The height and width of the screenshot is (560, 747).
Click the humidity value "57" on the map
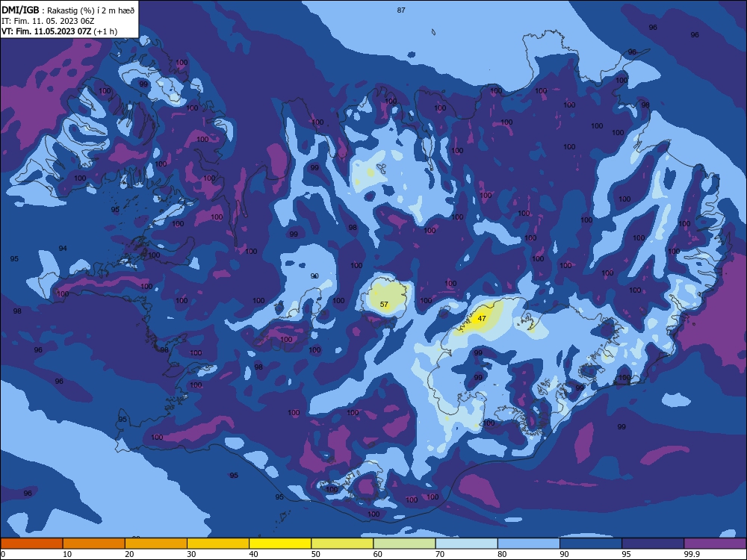pos(384,305)
